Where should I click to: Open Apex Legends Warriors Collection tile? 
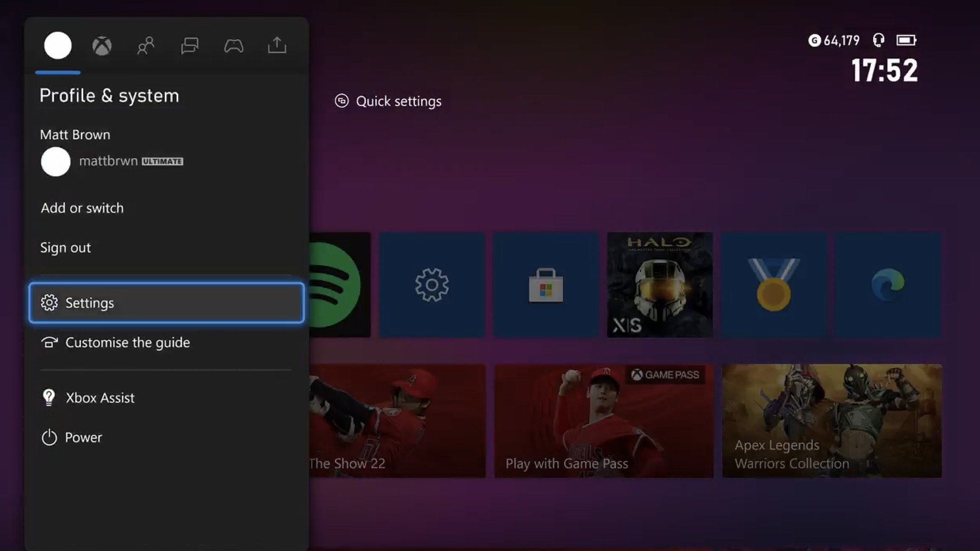click(832, 421)
